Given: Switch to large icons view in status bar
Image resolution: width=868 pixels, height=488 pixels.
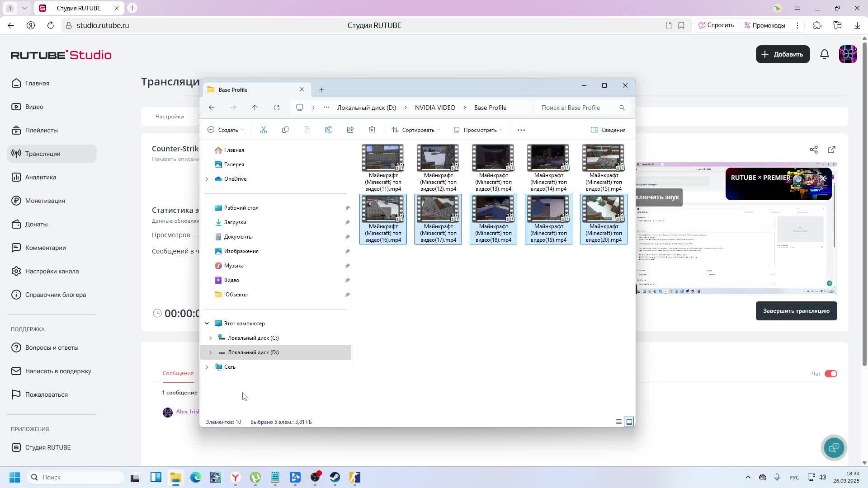Looking at the screenshot, I should tap(629, 422).
